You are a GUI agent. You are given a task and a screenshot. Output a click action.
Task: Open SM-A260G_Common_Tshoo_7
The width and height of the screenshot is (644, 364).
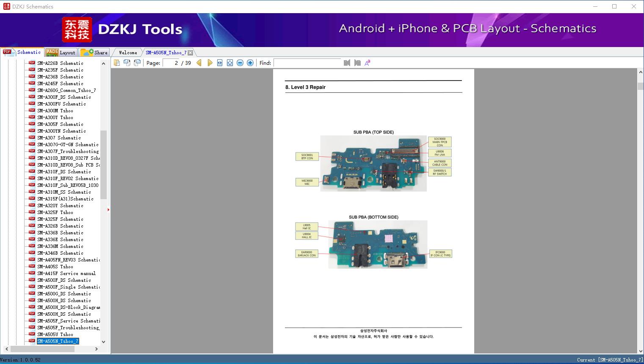66,90
